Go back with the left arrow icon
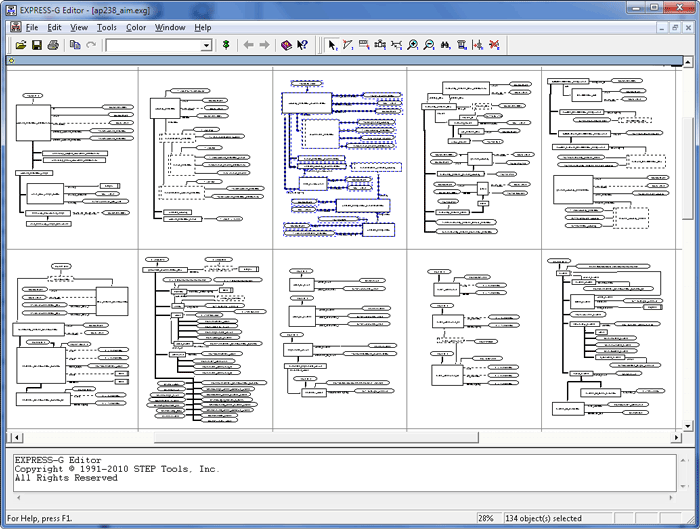This screenshot has width=700, height=529. click(249, 45)
